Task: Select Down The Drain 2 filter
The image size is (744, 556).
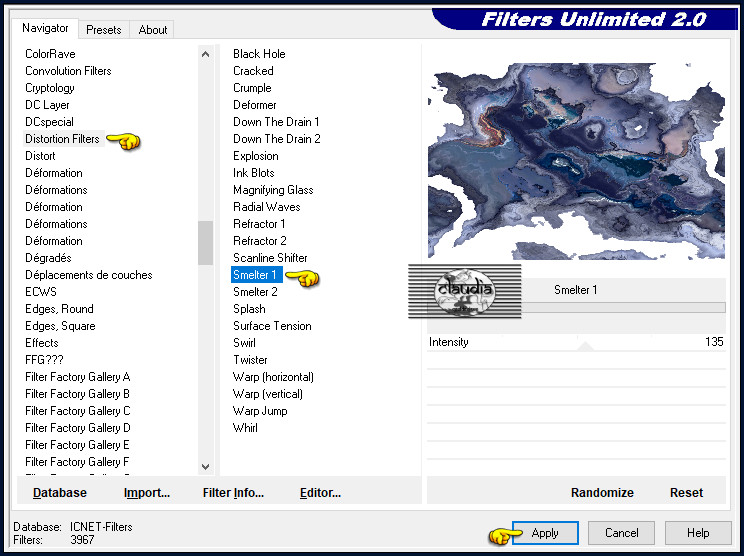Action: pyautogui.click(x=277, y=139)
